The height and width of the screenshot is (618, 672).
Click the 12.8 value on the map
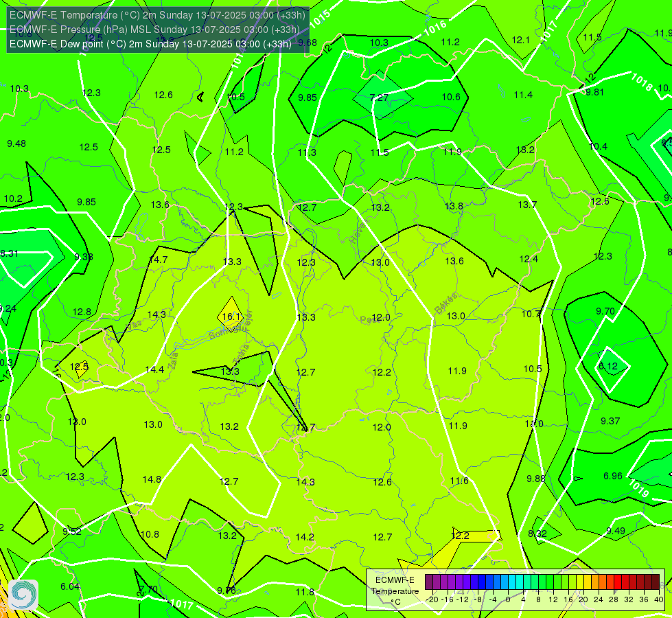click(82, 312)
